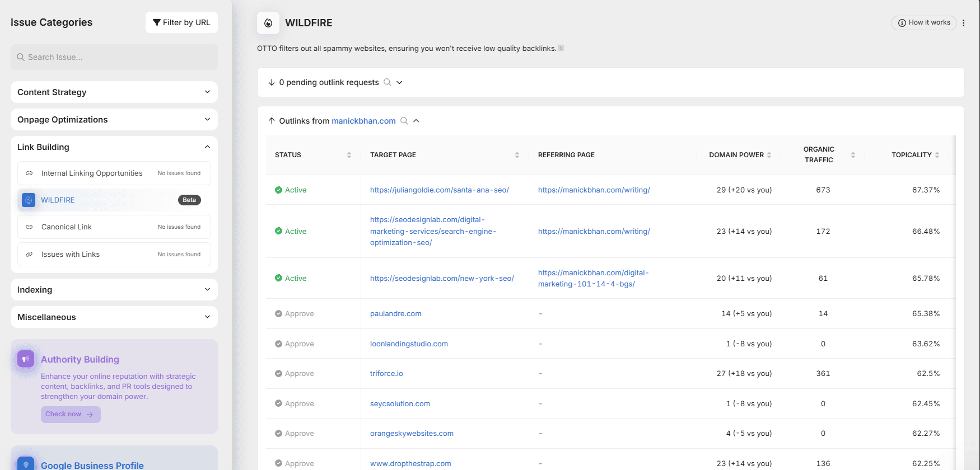Open the three-dot options menu

click(963, 23)
